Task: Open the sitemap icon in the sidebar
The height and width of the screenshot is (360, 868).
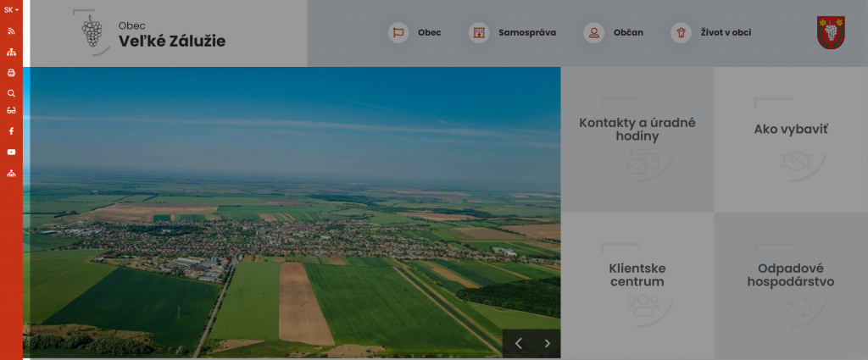Action: tap(11, 53)
